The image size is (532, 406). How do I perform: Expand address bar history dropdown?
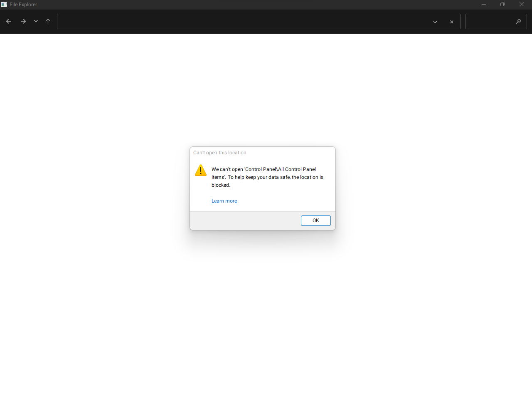tap(435, 22)
